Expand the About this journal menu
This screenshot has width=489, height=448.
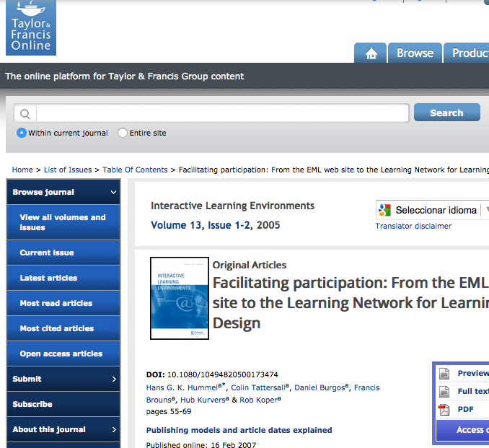[113, 429]
